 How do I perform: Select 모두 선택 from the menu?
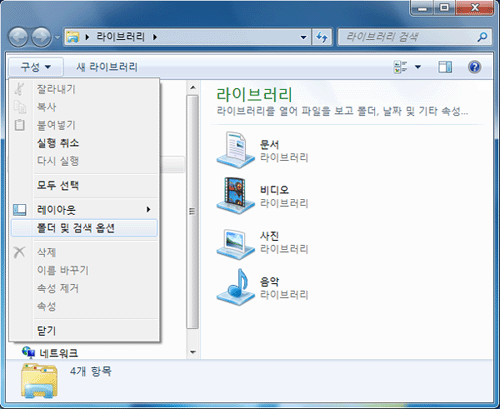point(84,185)
